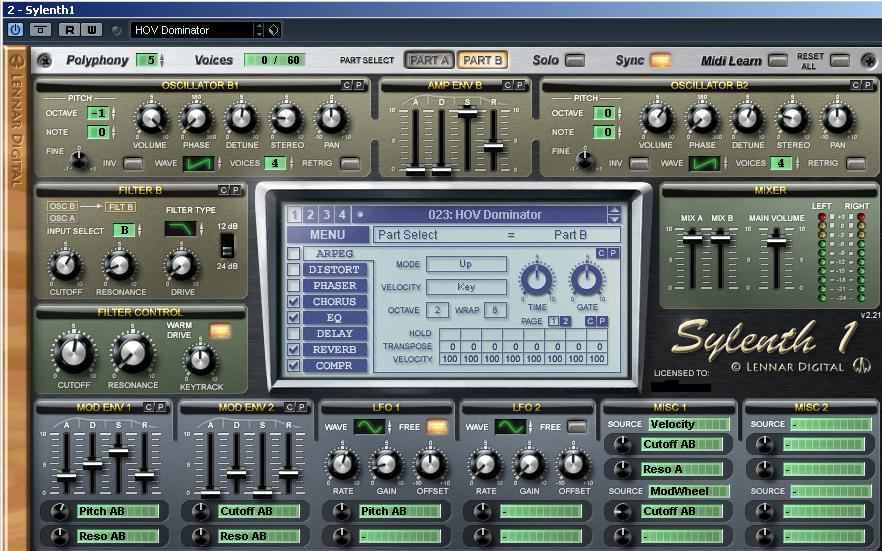Screen dimensions: 882x551
Task: Select display preset bank tab 1
Action: [x=294, y=214]
